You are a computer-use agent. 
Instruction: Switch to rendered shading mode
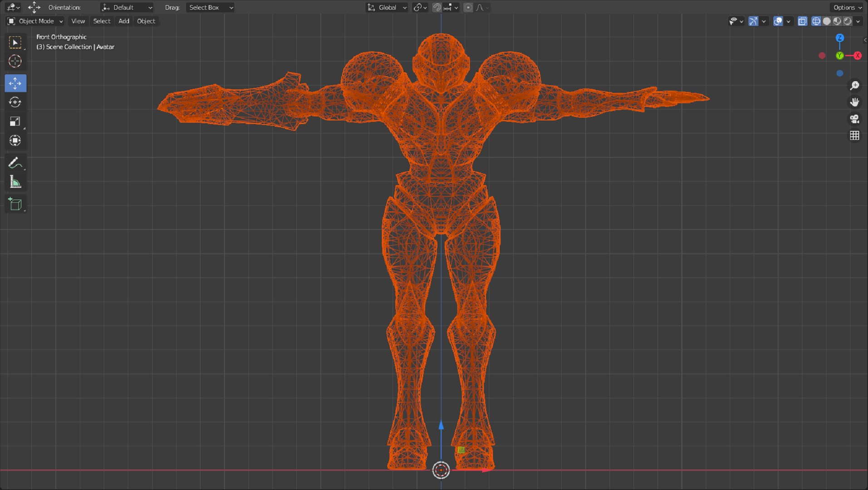tap(848, 21)
